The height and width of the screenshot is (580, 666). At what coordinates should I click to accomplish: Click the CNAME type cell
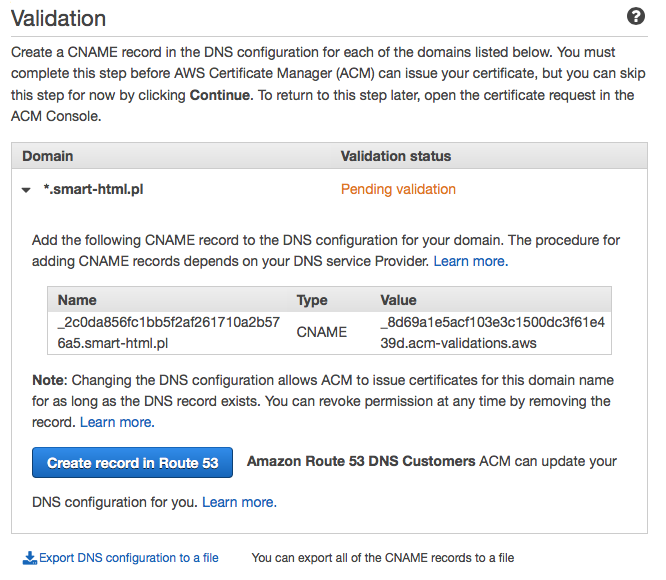(x=322, y=331)
